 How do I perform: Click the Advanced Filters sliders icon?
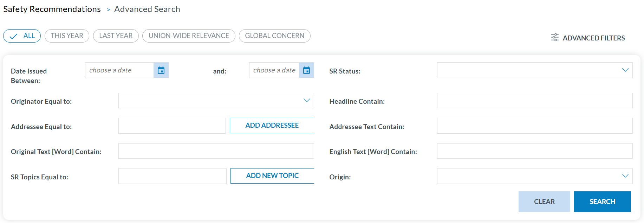(x=554, y=38)
